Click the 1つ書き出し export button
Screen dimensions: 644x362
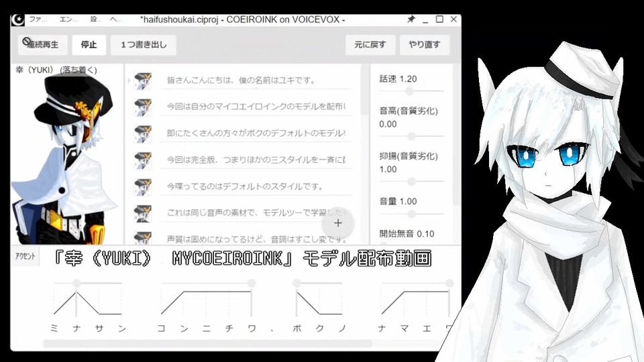(144, 45)
